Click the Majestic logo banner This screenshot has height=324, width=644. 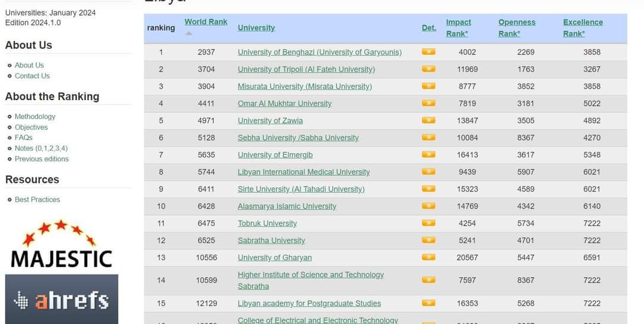click(61, 244)
